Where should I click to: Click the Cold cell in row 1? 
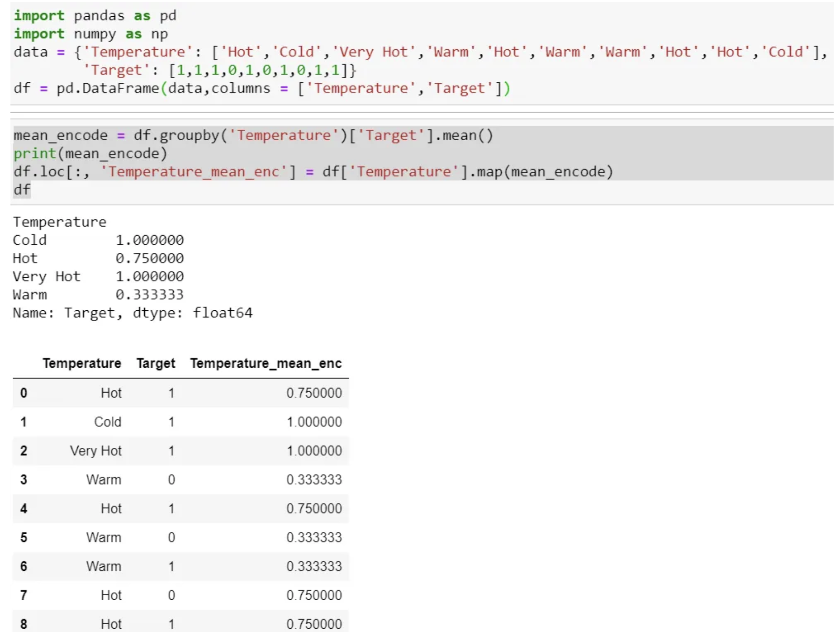coord(108,422)
